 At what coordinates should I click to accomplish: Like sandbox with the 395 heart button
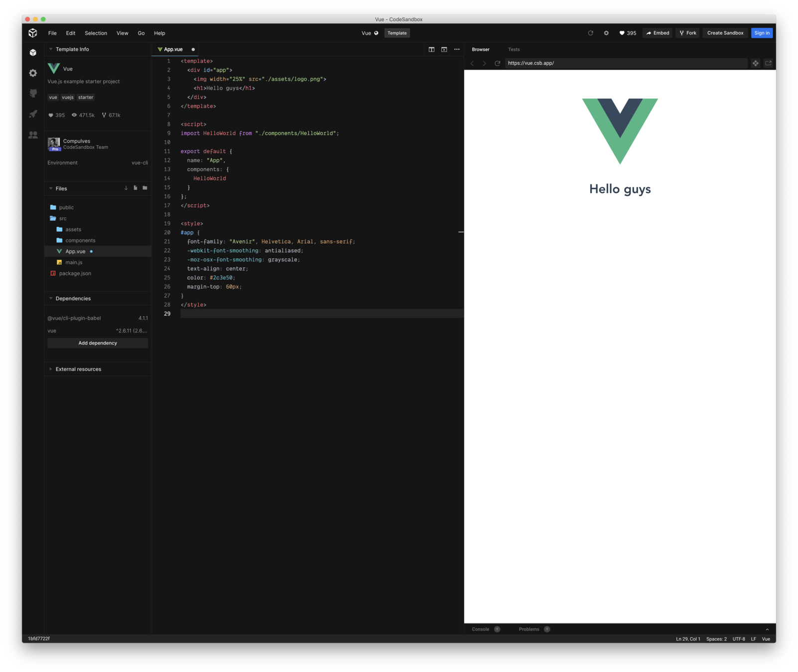point(628,33)
